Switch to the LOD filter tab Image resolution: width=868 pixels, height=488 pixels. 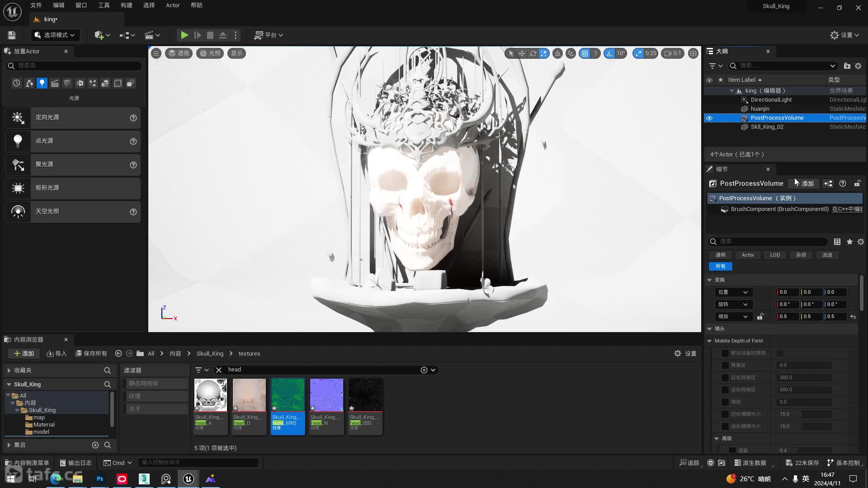[775, 255]
